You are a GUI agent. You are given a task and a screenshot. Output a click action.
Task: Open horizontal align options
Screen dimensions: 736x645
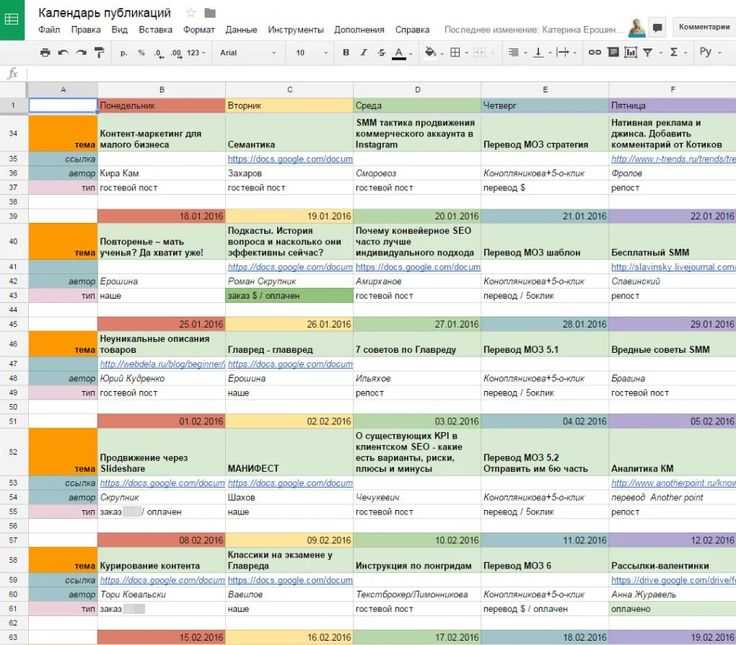click(x=513, y=53)
